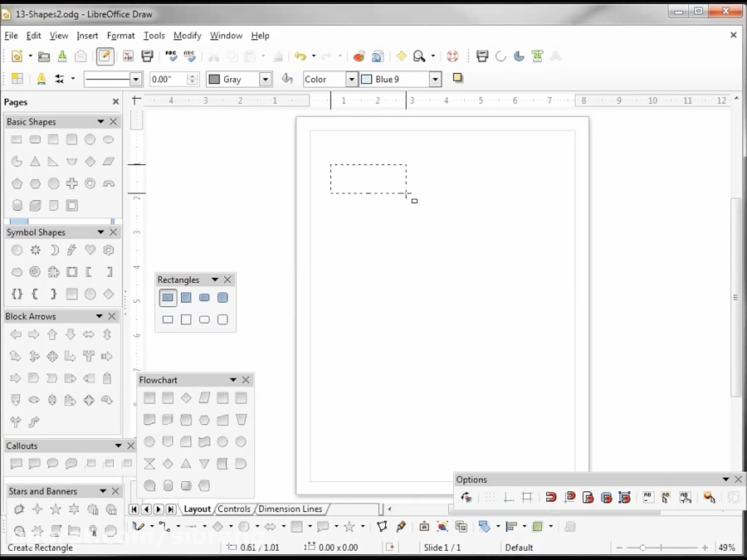This screenshot has height=560, width=747.
Task: Pick the heart shape from Symbol Shapes
Action: click(x=89, y=250)
